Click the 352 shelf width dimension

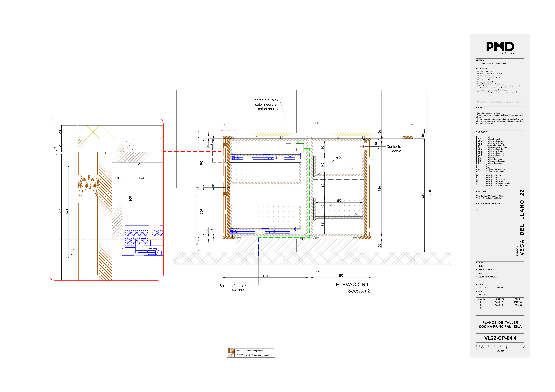[x=339, y=201]
